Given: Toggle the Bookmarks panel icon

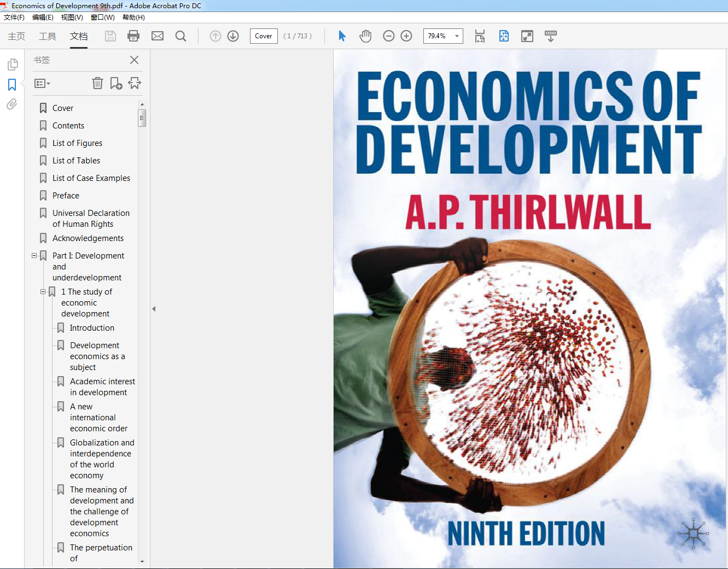Looking at the screenshot, I should [12, 85].
